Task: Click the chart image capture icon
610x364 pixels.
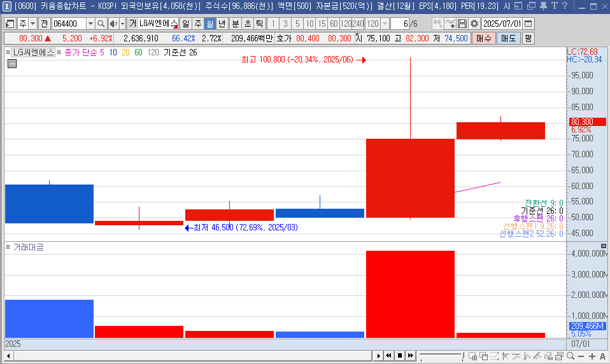Action: click(x=560, y=356)
